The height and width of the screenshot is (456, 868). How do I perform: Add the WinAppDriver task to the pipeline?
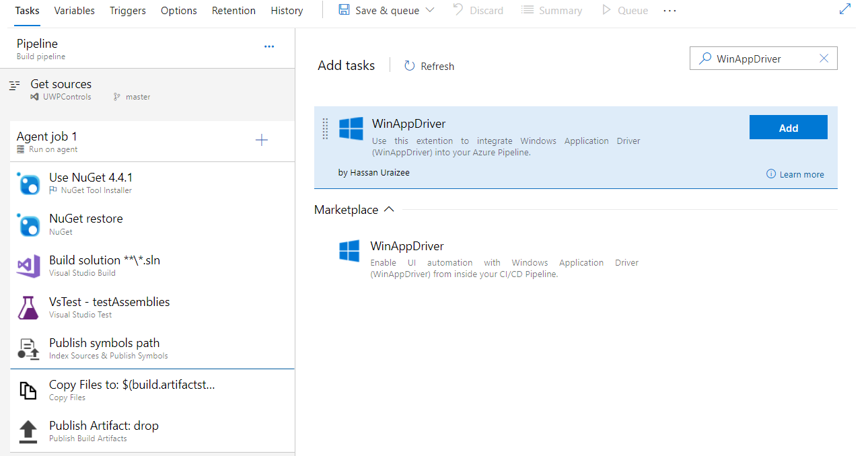point(789,127)
